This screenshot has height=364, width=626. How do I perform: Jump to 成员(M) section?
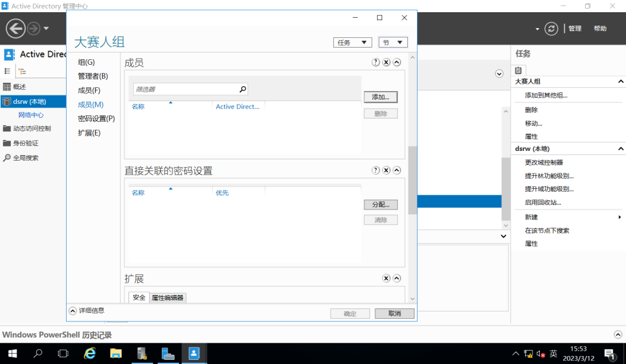pos(90,104)
